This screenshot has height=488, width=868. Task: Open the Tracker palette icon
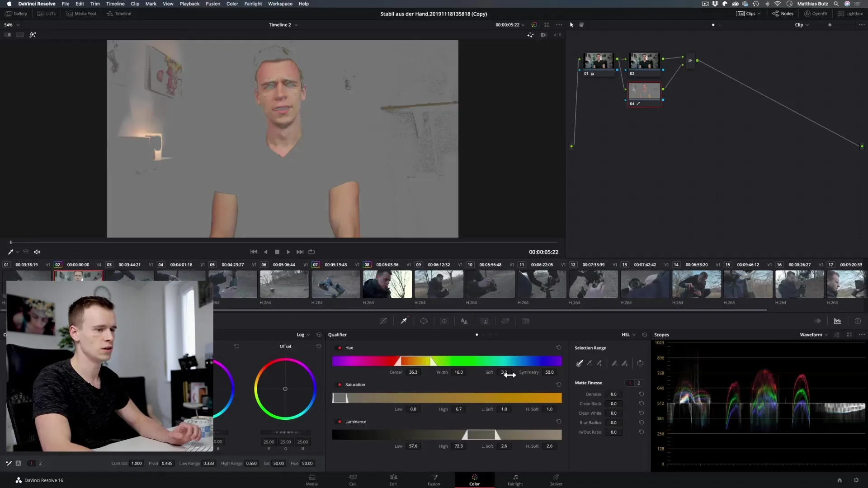click(444, 321)
